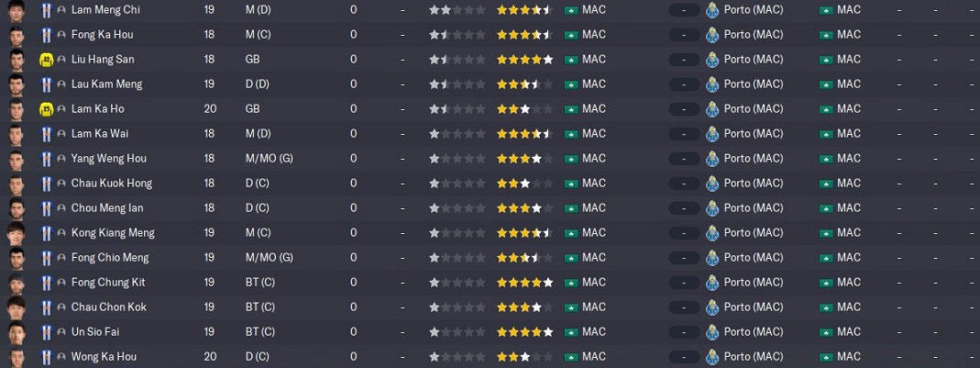The width and height of the screenshot is (980, 368).
Task: Click the grey current ability stars for Lam Meng Chi
Action: click(457, 10)
